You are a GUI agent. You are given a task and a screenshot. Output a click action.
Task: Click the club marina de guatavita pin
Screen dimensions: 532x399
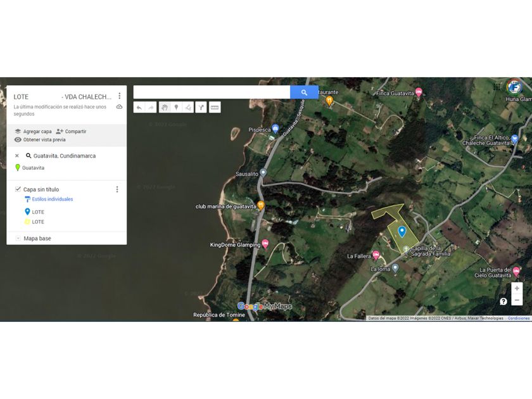coord(260,205)
